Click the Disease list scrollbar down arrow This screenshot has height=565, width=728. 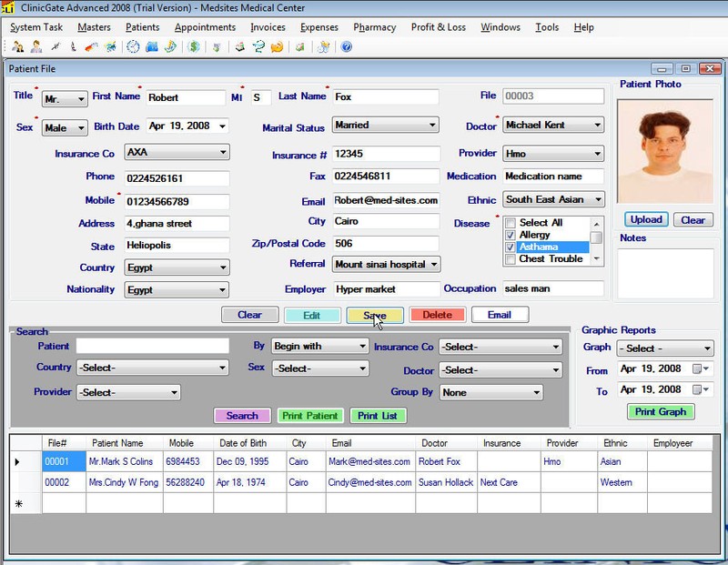click(x=597, y=258)
